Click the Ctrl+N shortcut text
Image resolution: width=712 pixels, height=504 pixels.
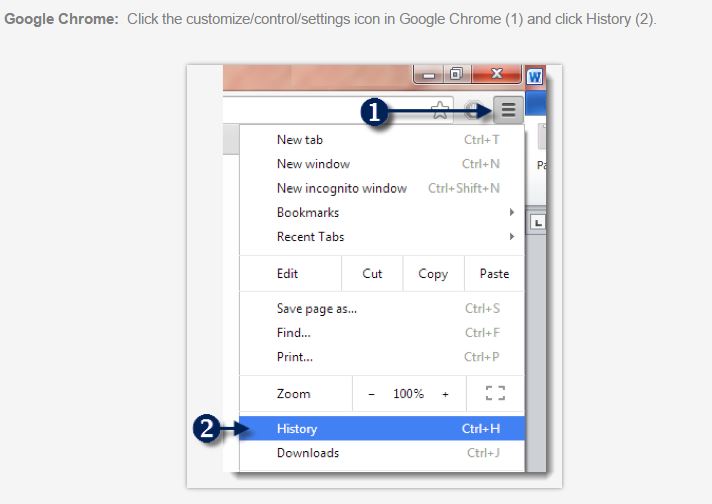(x=481, y=164)
